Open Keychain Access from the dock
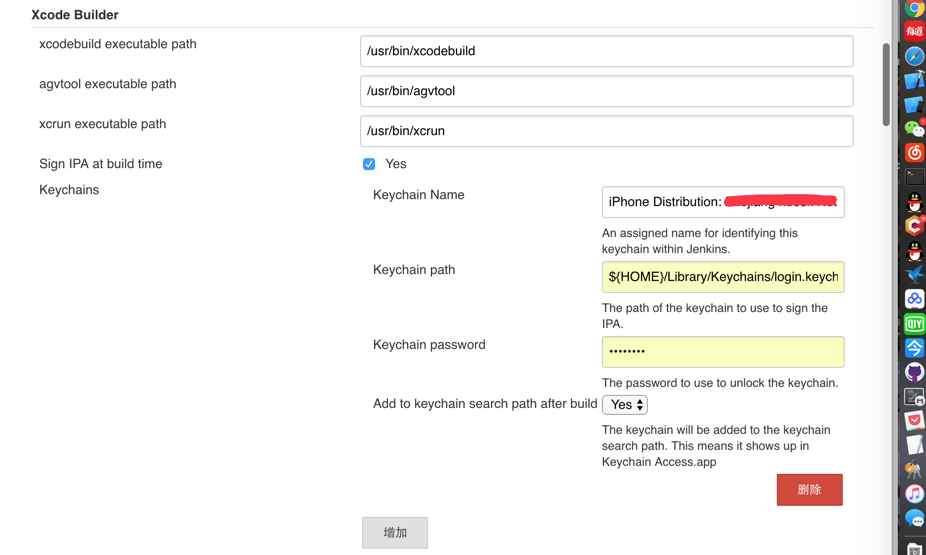The height and width of the screenshot is (555, 926). [x=914, y=469]
